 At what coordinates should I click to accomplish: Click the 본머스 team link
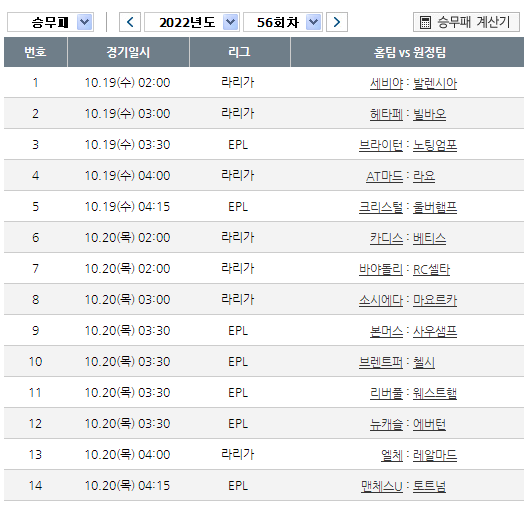pyautogui.click(x=386, y=332)
